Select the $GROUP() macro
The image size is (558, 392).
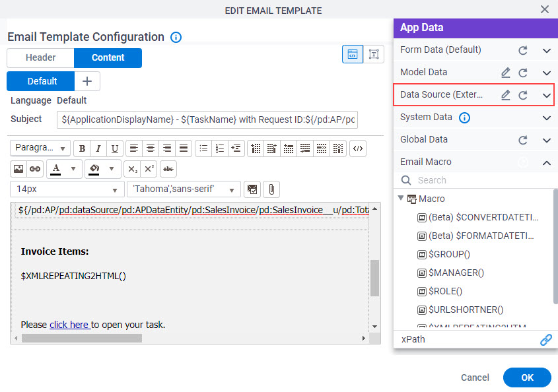pos(449,254)
